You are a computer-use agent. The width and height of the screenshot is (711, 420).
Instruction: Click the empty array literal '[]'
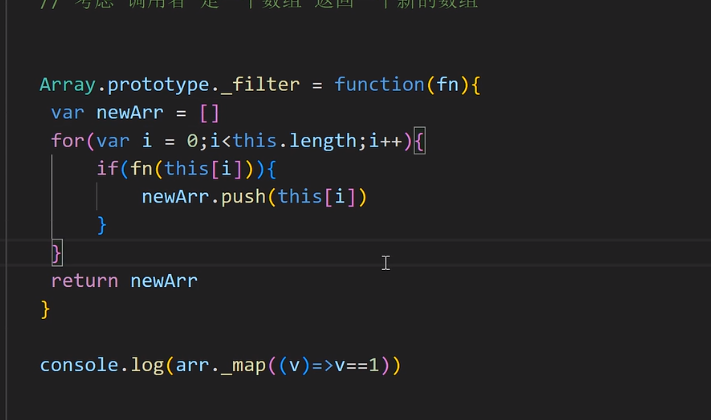[x=209, y=113]
